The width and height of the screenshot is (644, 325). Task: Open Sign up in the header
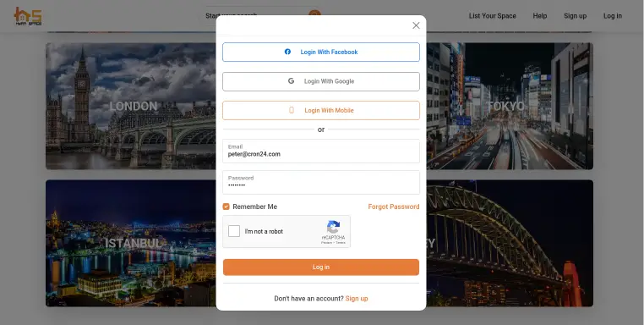(x=575, y=16)
